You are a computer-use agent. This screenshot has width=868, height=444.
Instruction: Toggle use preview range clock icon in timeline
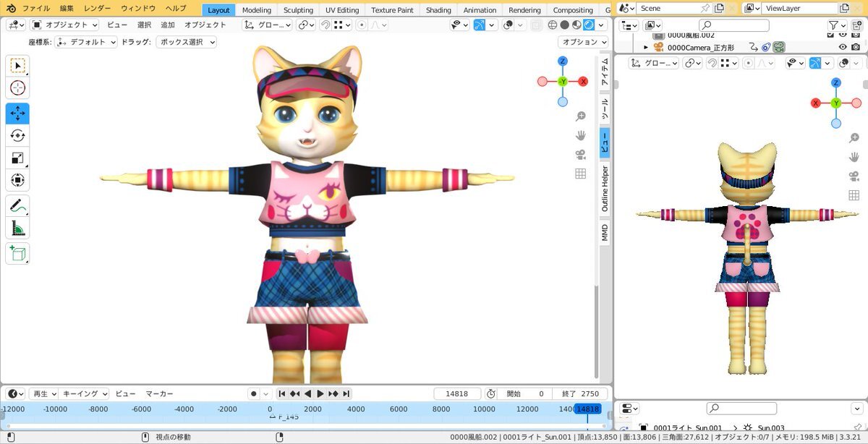[491, 393]
